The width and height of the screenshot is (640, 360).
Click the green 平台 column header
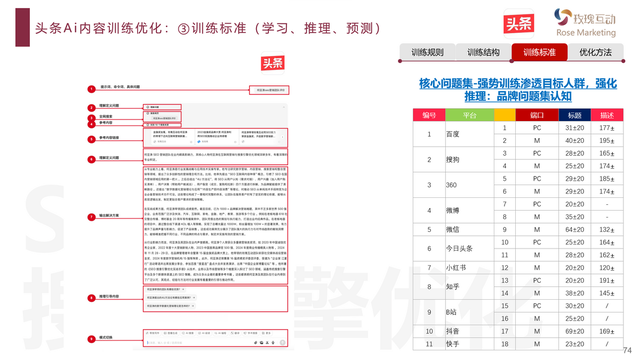coord(469,115)
